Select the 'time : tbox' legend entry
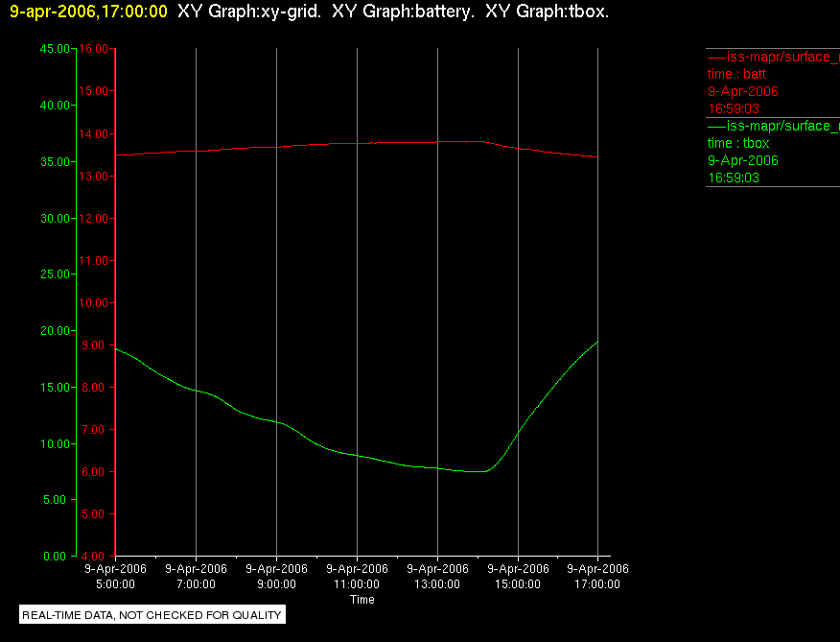 738,143
